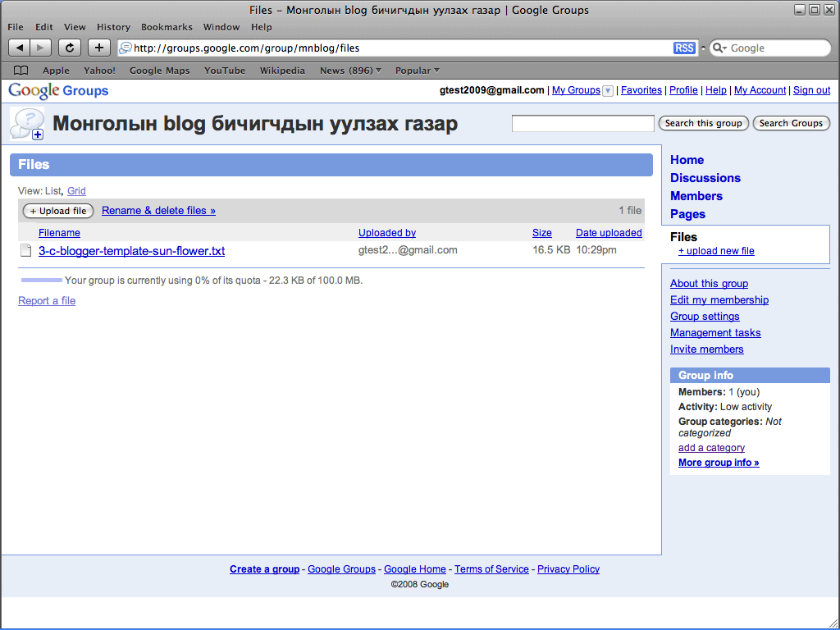Expand the Popular bookmarks folder
Viewport: 840px width, 630px height.
[x=418, y=71]
